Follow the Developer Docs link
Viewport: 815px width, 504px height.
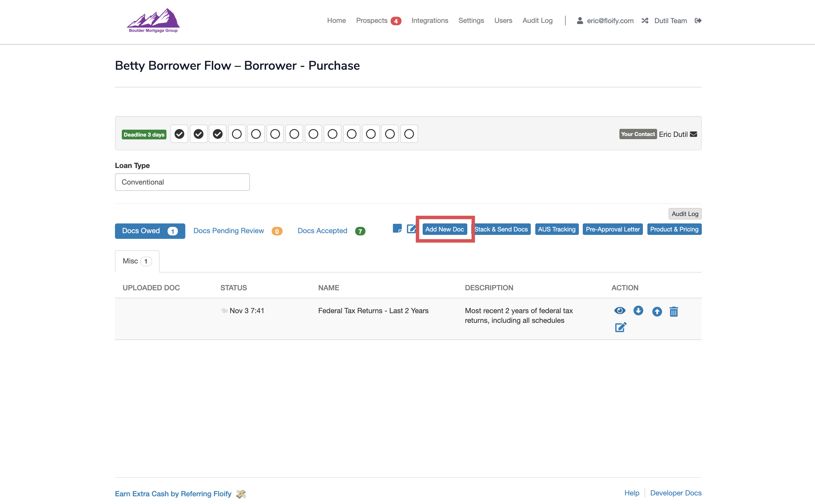(x=676, y=493)
